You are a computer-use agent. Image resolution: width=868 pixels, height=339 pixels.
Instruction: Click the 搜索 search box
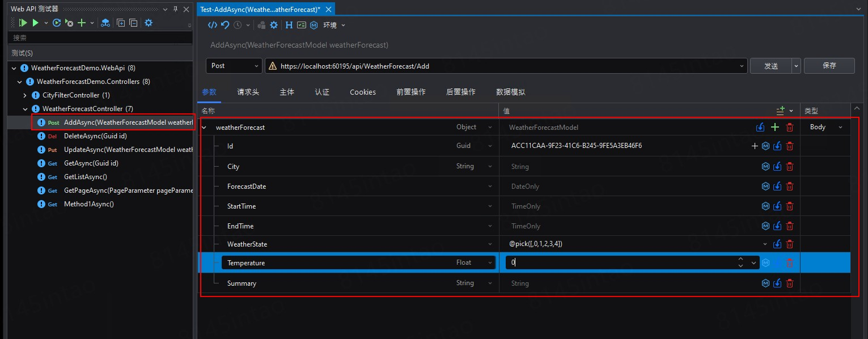point(100,38)
